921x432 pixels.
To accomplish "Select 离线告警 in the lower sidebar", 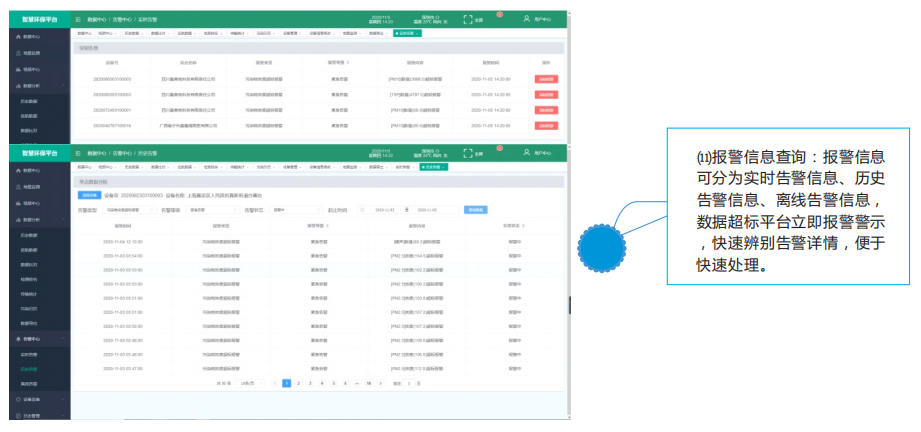I will (x=30, y=383).
